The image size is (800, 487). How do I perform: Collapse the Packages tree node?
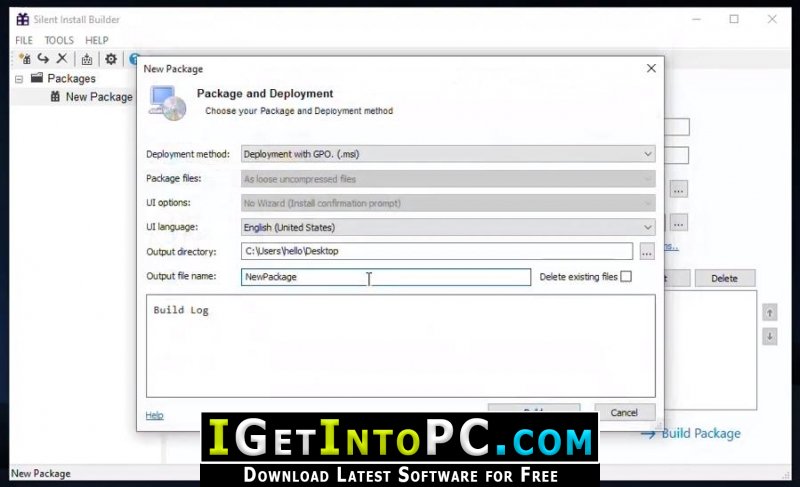pos(19,78)
